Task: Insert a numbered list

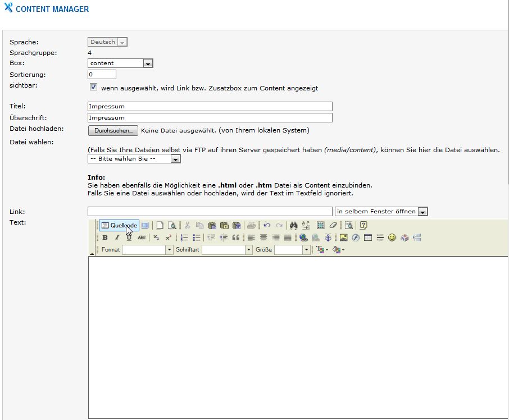Action: pyautogui.click(x=184, y=238)
